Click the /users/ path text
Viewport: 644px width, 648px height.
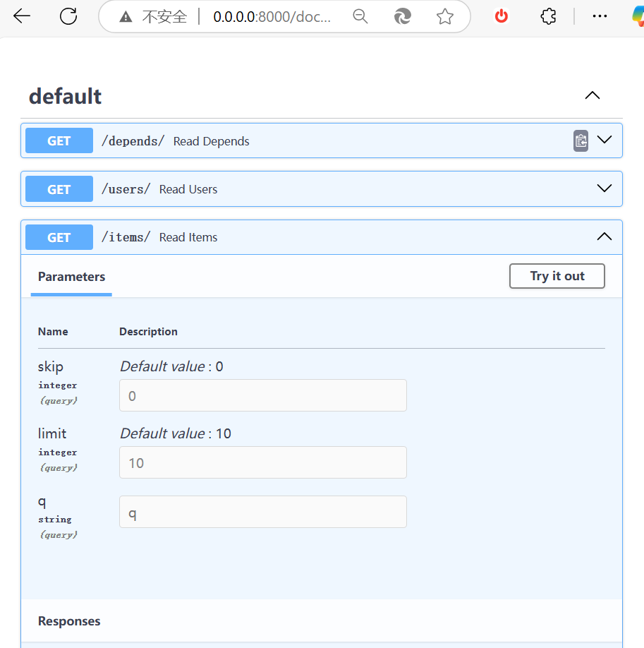click(x=126, y=189)
